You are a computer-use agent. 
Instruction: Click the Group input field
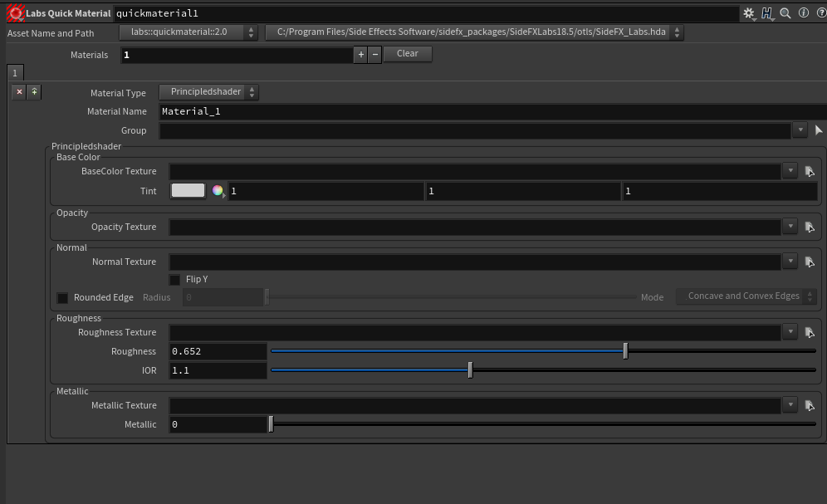(475, 130)
